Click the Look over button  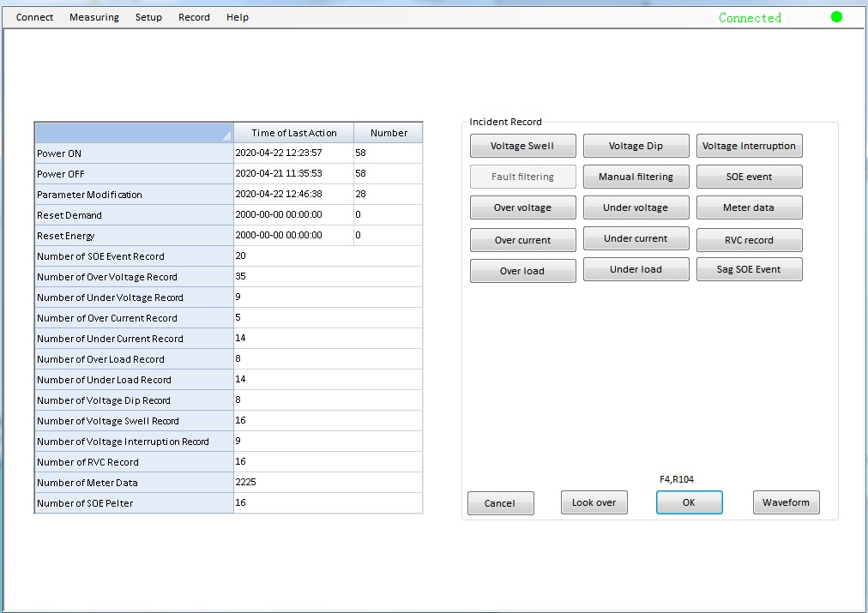coord(594,503)
